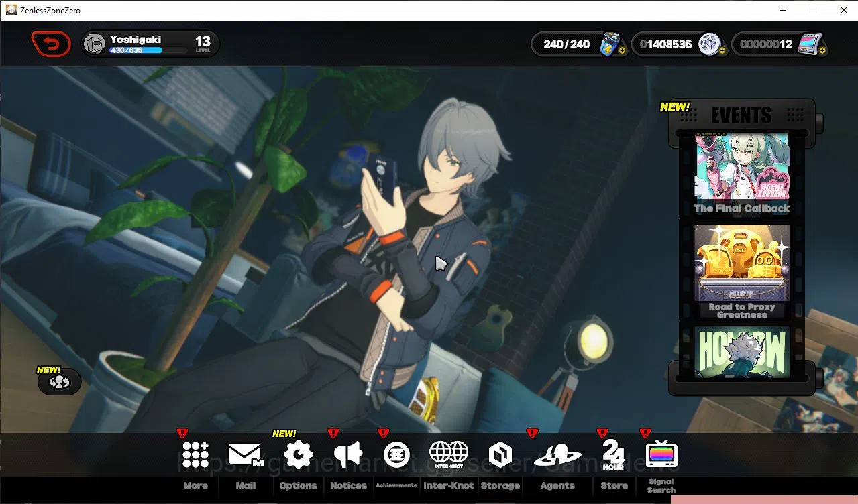Image resolution: width=858 pixels, height=504 pixels.
Task: Open the More grid menu icon
Action: 195,454
